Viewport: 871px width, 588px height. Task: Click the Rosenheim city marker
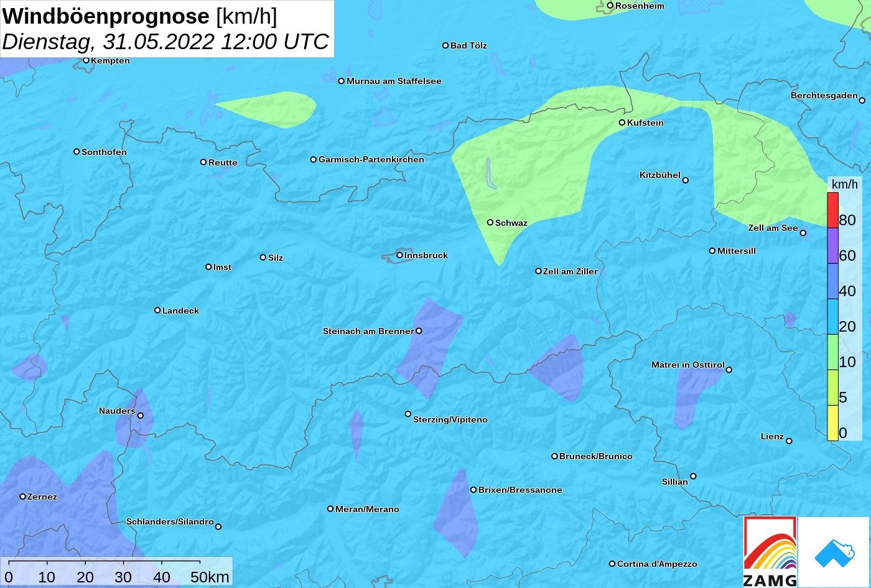tap(610, 6)
